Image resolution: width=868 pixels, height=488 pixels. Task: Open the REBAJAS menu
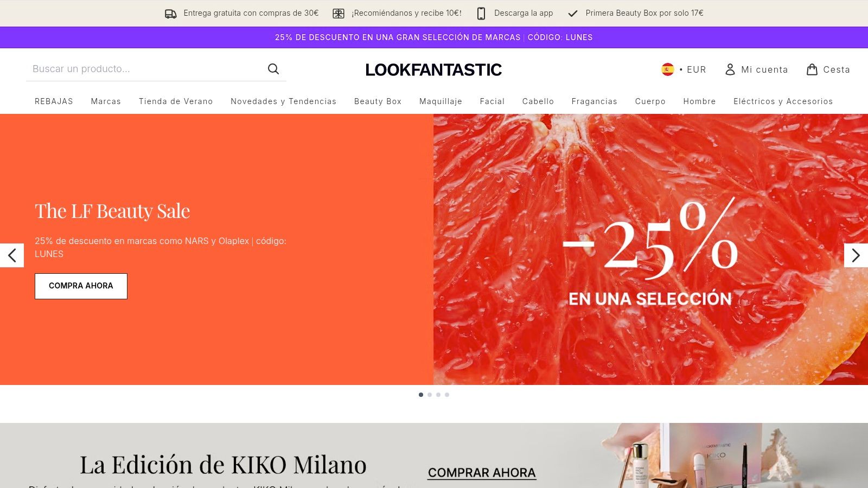pos(54,101)
